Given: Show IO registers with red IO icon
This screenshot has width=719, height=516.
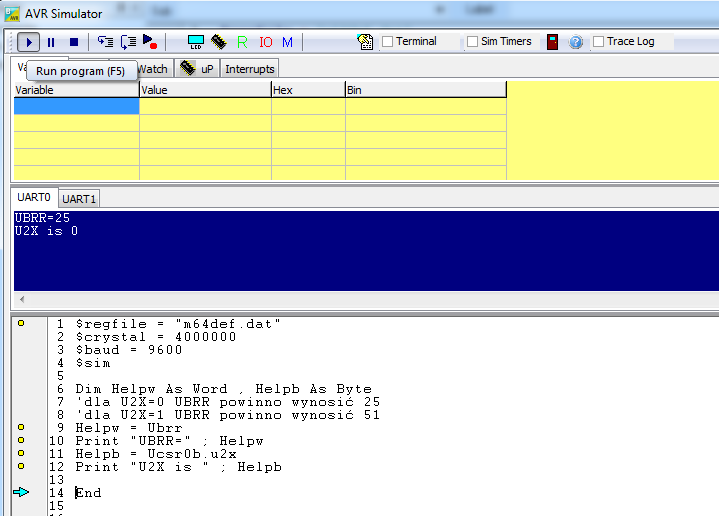Looking at the screenshot, I should pos(265,42).
